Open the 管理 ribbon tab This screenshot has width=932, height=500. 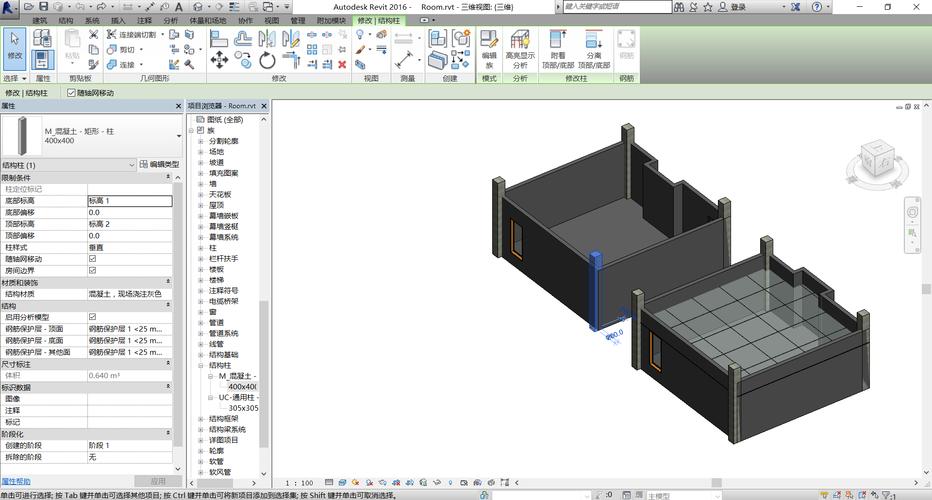tap(298, 20)
